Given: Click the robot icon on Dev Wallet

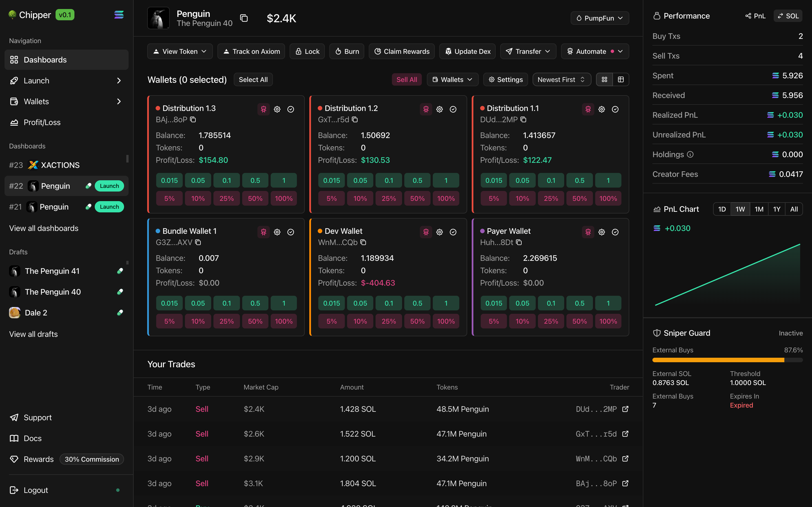Looking at the screenshot, I should pos(426,232).
